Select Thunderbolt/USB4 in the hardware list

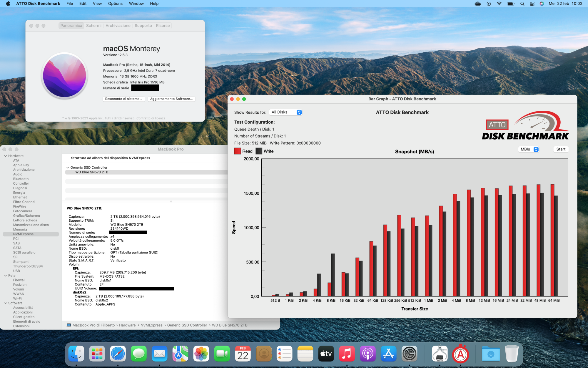tap(28, 266)
